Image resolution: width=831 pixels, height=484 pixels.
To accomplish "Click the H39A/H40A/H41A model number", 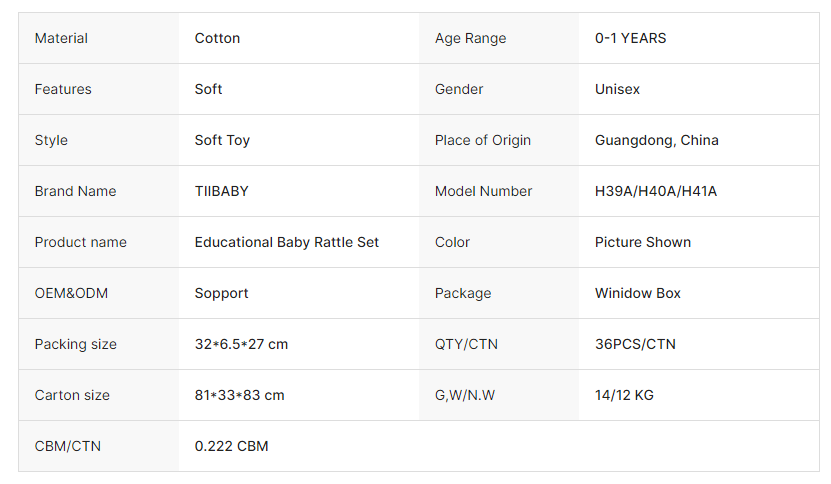I will click(655, 191).
